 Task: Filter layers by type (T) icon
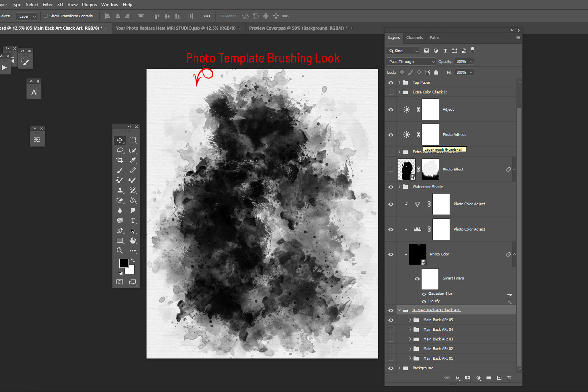tap(445, 51)
